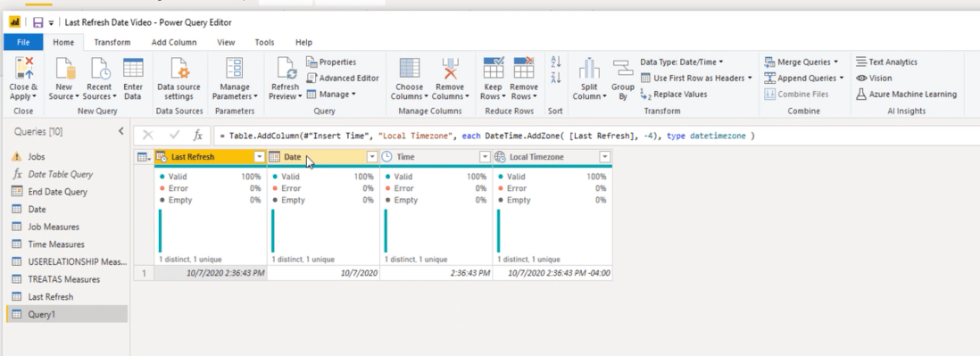Image resolution: width=980 pixels, height=356 pixels.
Task: Select Query1 in queries list
Action: click(66, 314)
